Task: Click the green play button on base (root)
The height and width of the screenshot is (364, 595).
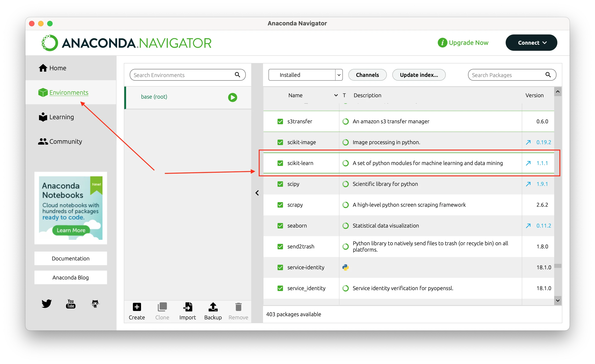Action: click(x=233, y=97)
